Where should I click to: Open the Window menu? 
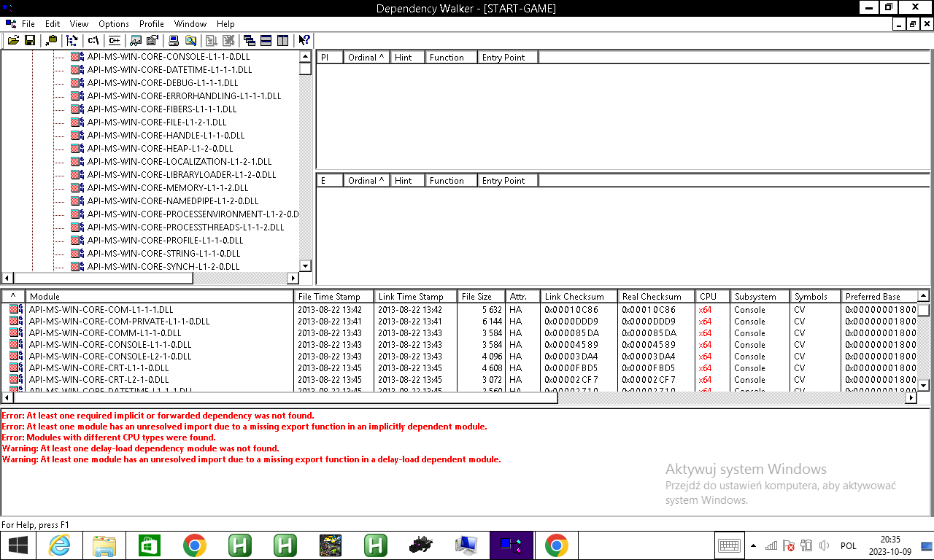pyautogui.click(x=190, y=24)
